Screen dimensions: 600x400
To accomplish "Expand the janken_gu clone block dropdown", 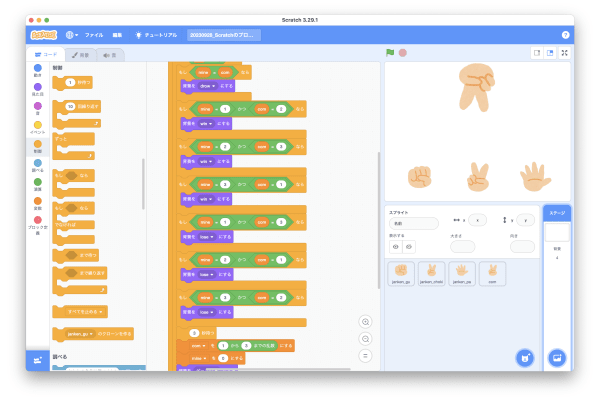I will point(89,333).
